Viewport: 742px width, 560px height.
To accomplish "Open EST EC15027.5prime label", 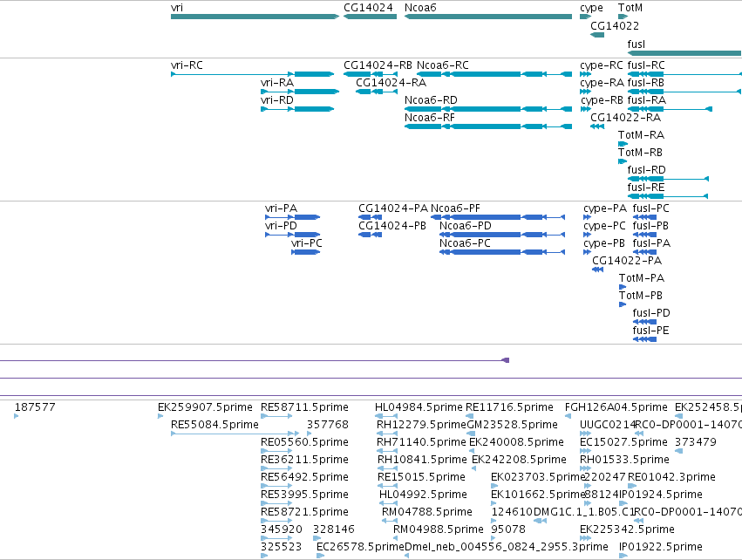I will (x=623, y=442).
